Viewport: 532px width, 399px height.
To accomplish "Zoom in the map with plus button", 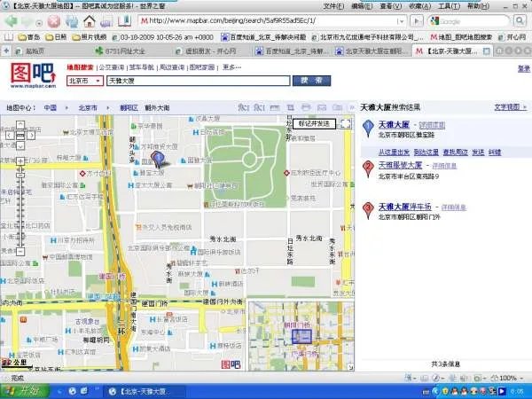I will [20, 160].
